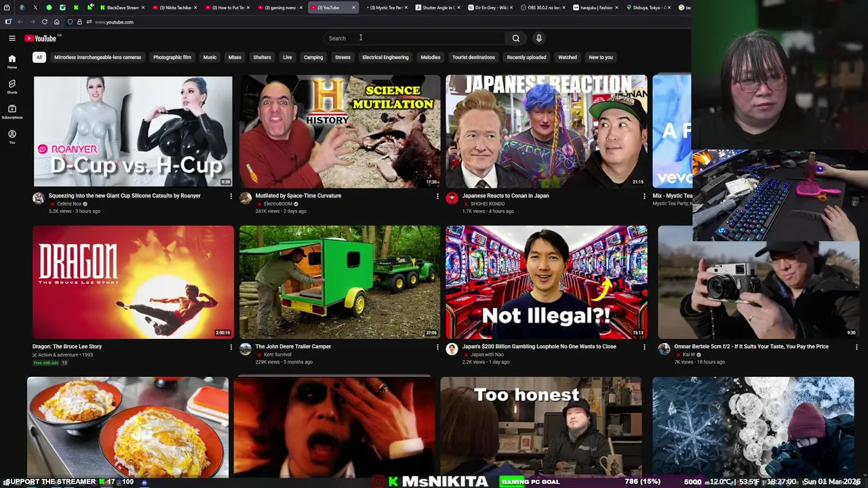The width and height of the screenshot is (868, 488).
Task: Open options menu for Mutilated by Space-Time Curvature
Action: (437, 197)
